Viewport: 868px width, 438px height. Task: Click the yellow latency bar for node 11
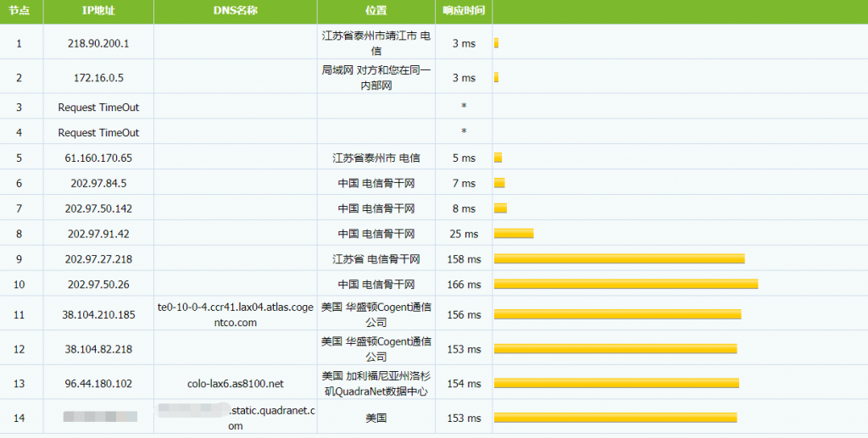[618, 314]
